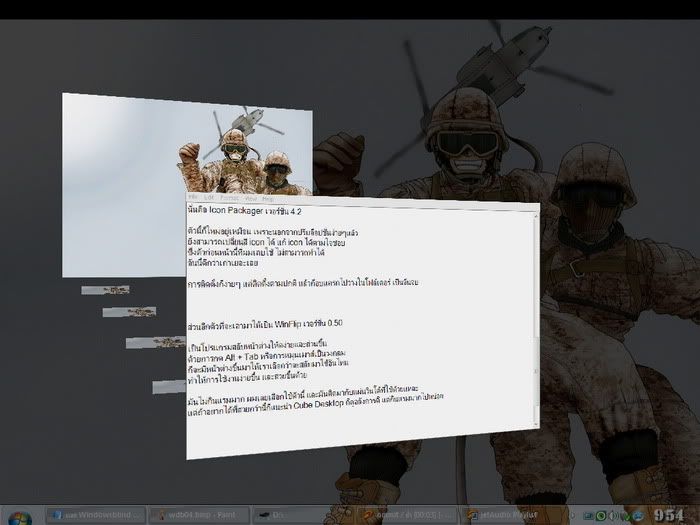Open the Help menu in Notepad
The height and width of the screenshot is (525, 700).
(268, 199)
